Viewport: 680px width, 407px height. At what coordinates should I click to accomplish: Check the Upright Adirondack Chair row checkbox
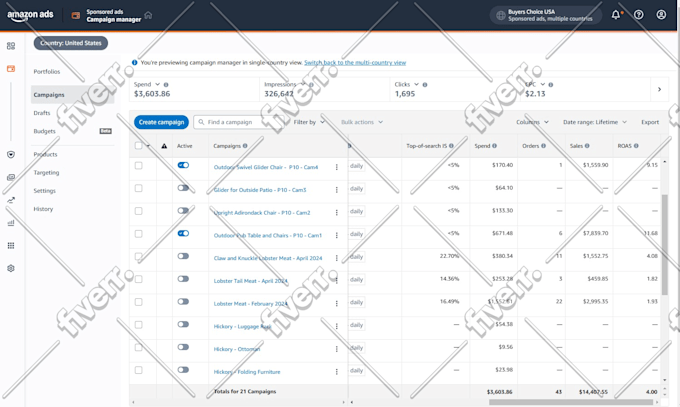pyautogui.click(x=138, y=211)
